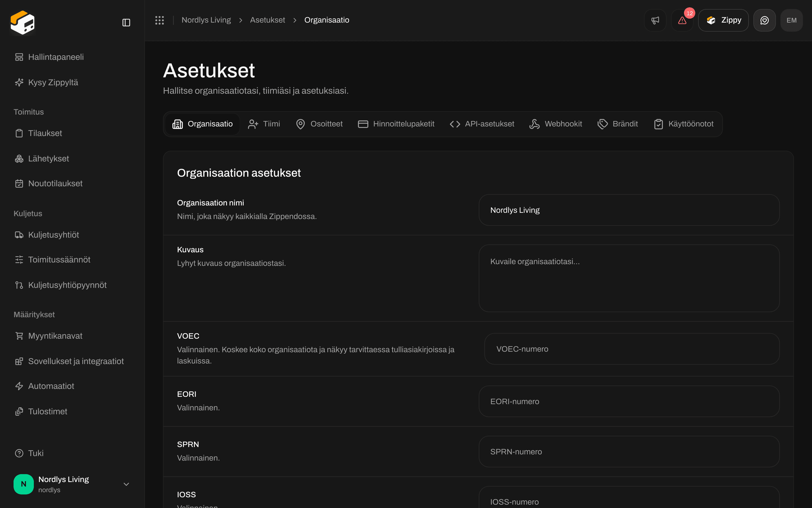Open the EM user avatar menu
This screenshot has width=812, height=508.
tap(791, 20)
